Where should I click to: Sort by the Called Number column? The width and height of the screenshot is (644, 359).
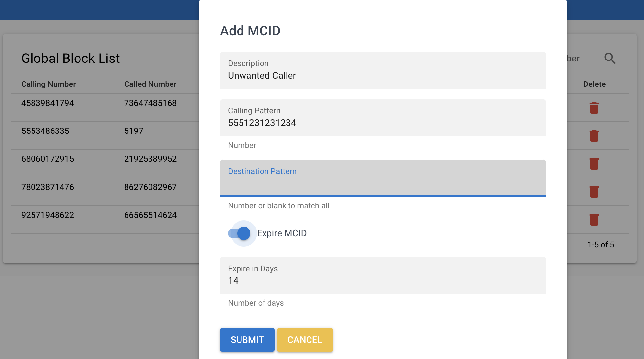tap(150, 84)
